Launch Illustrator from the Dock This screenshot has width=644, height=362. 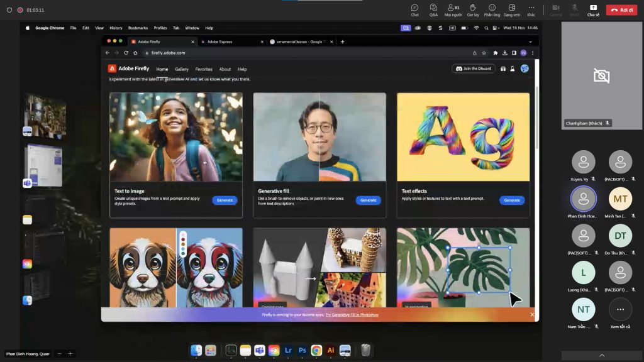(x=331, y=350)
